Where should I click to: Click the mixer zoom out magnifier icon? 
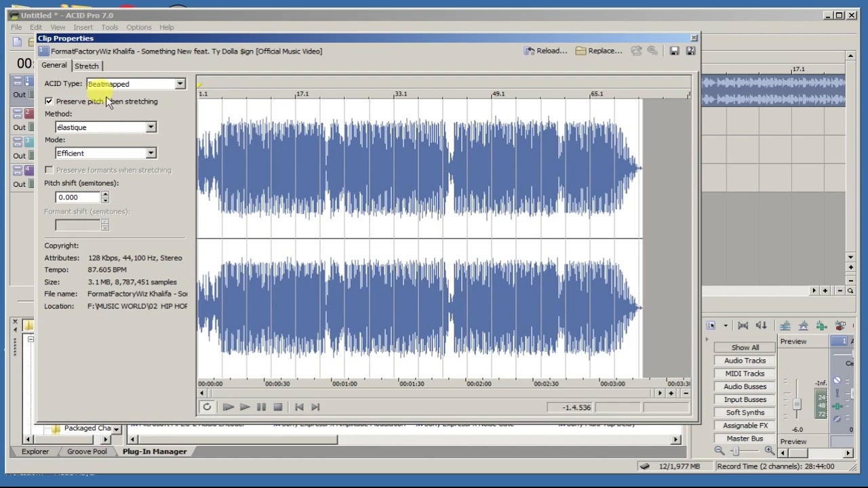point(719,451)
